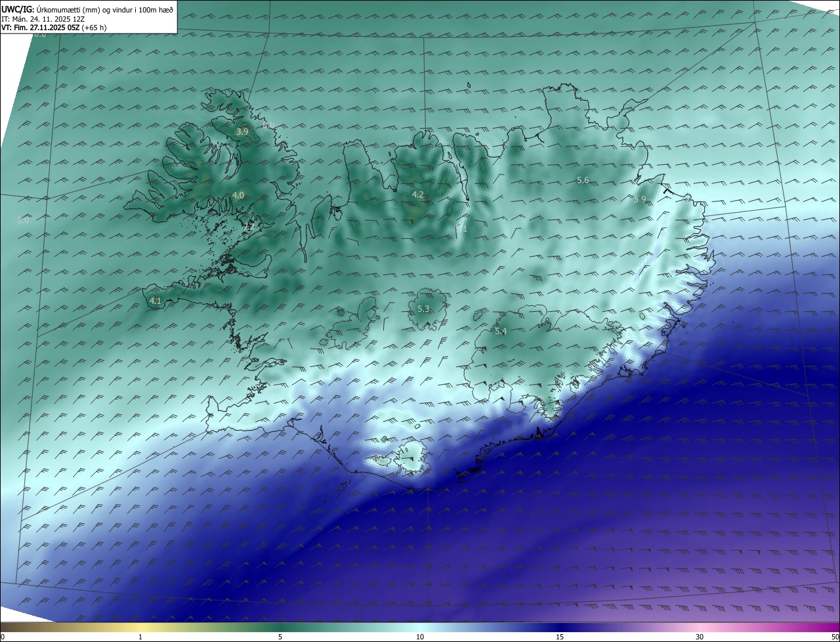Pick the pink color near scale tick 30
The width and height of the screenshot is (840, 642).
(x=700, y=627)
